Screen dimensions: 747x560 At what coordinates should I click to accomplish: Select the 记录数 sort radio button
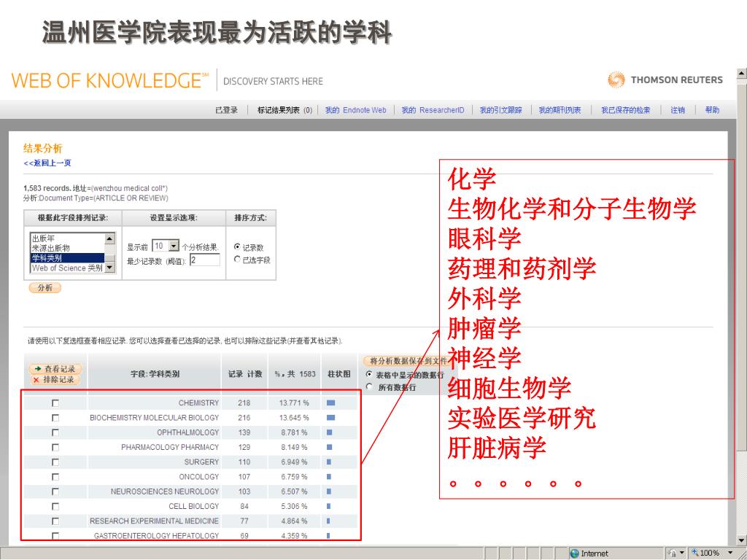(237, 246)
